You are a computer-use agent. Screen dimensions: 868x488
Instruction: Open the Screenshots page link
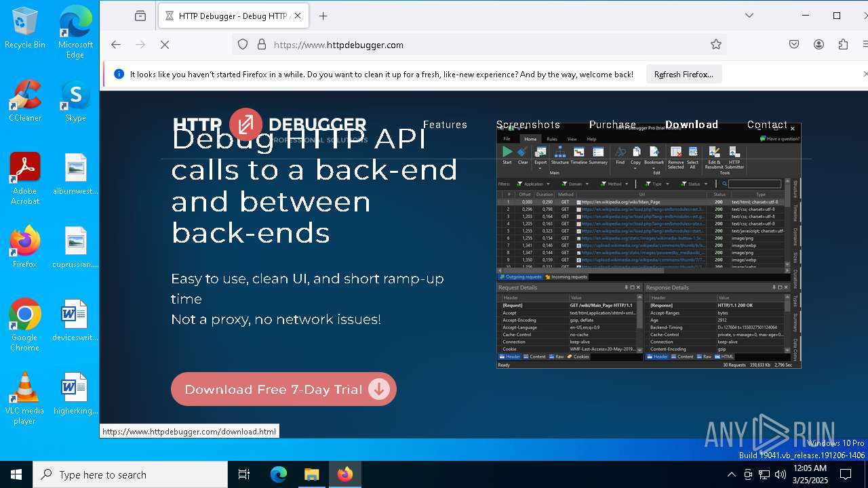tap(528, 125)
